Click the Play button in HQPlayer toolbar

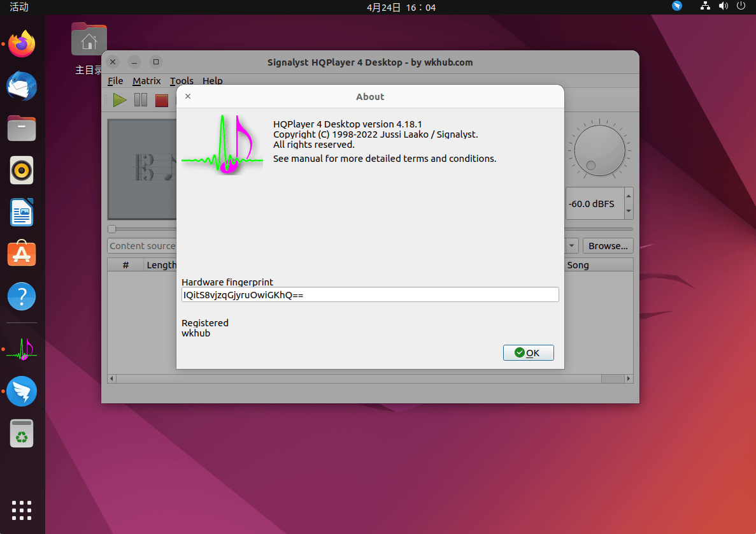coord(120,100)
